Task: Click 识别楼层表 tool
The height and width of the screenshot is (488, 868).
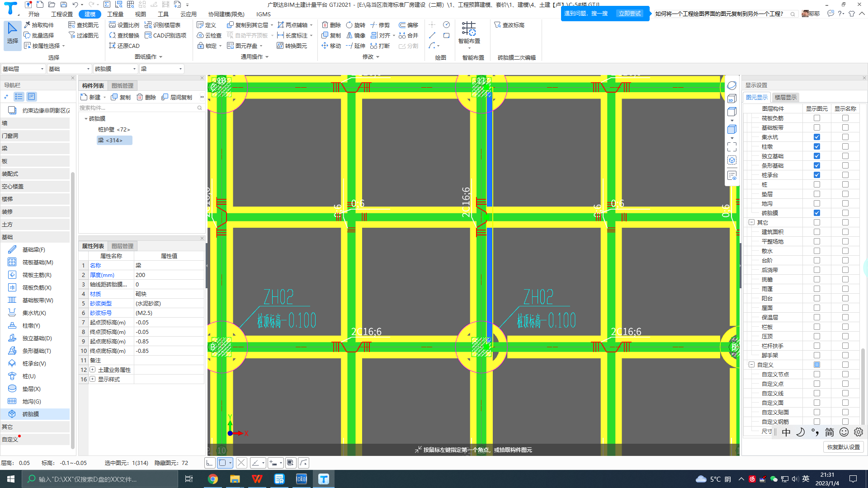Action: click(x=163, y=25)
